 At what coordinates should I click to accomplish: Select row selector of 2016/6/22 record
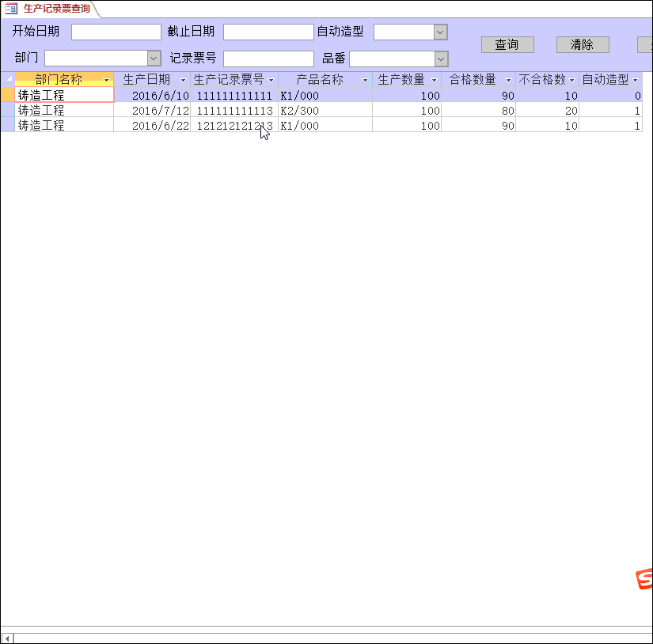8,125
